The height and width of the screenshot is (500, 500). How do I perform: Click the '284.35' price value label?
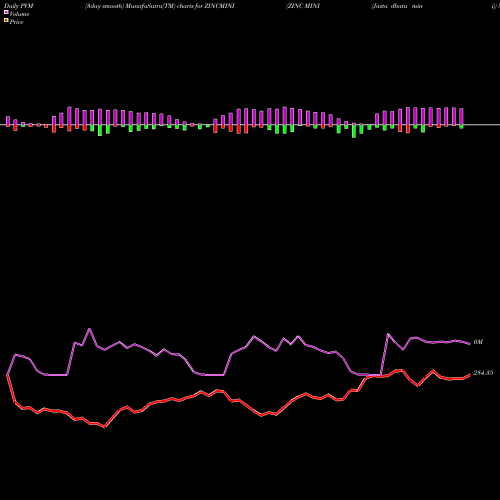point(483,373)
